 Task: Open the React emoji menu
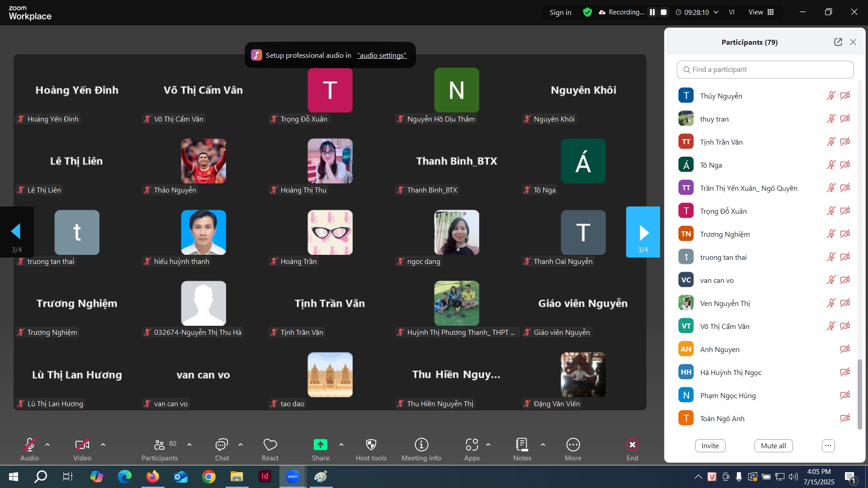coord(270,449)
